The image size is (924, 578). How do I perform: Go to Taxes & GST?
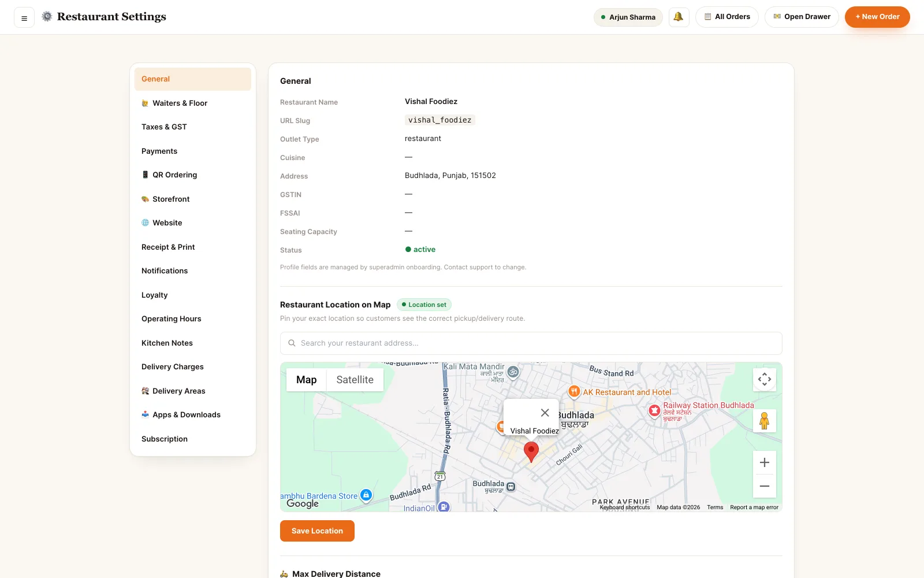point(193,127)
